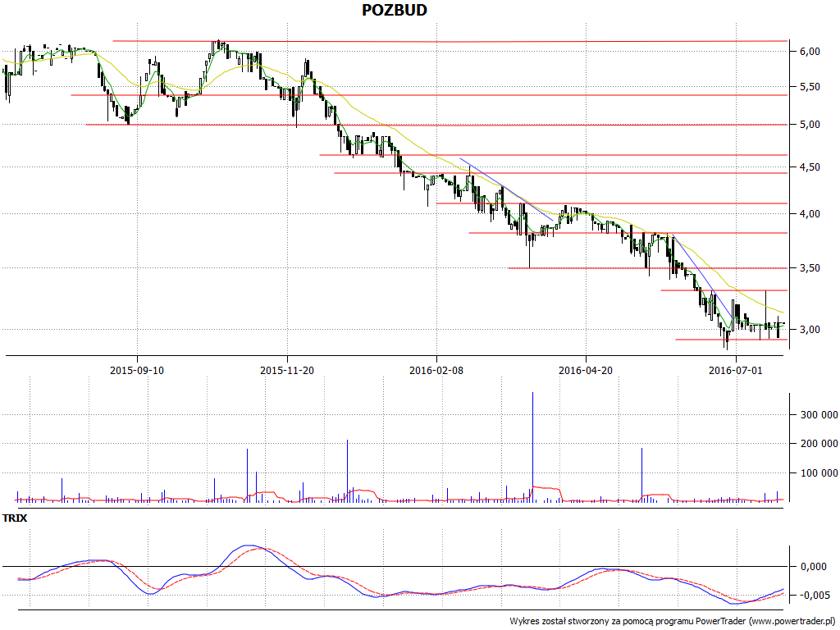Click the 100 000 volume axis label
840x630 pixels.
(x=819, y=473)
